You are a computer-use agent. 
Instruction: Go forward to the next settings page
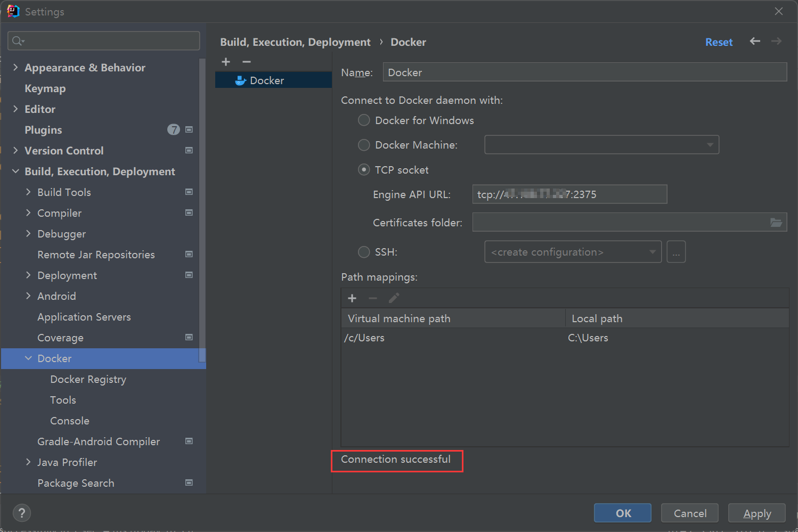[777, 41]
